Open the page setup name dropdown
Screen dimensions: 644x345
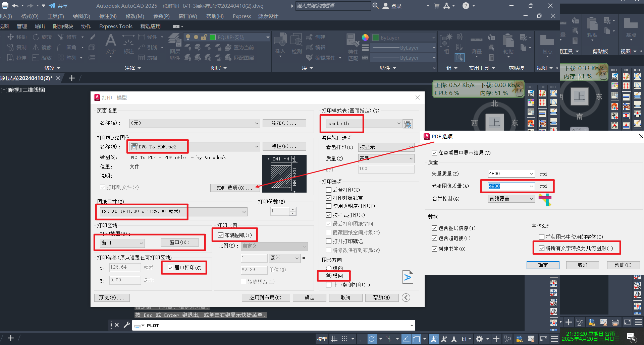(x=195, y=123)
